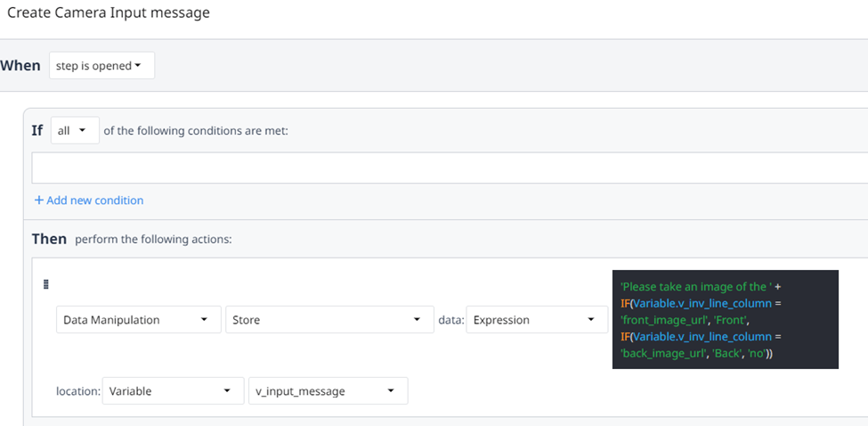Expand the Variable location dropdown
This screenshot has width=868, height=426.
coord(173,391)
